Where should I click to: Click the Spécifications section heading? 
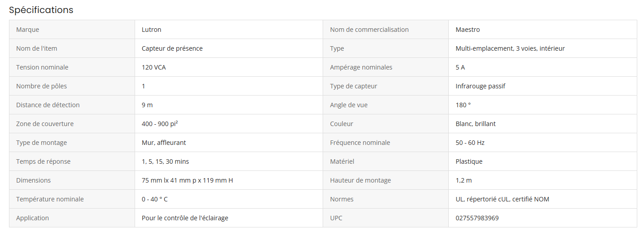click(41, 10)
